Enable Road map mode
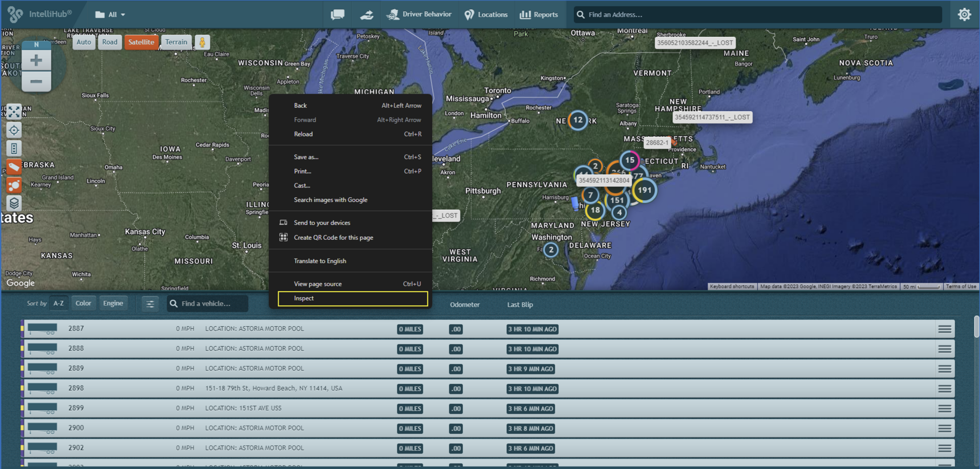This screenshot has width=980, height=469. tap(110, 42)
